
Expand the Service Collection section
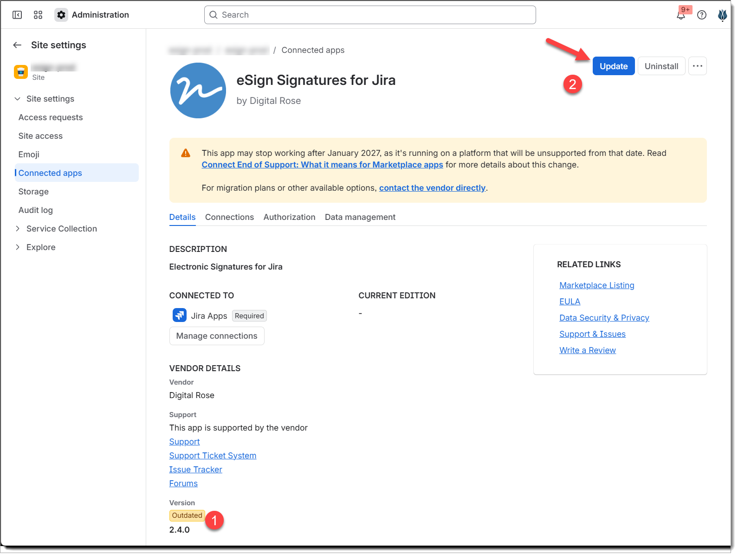pyautogui.click(x=18, y=229)
